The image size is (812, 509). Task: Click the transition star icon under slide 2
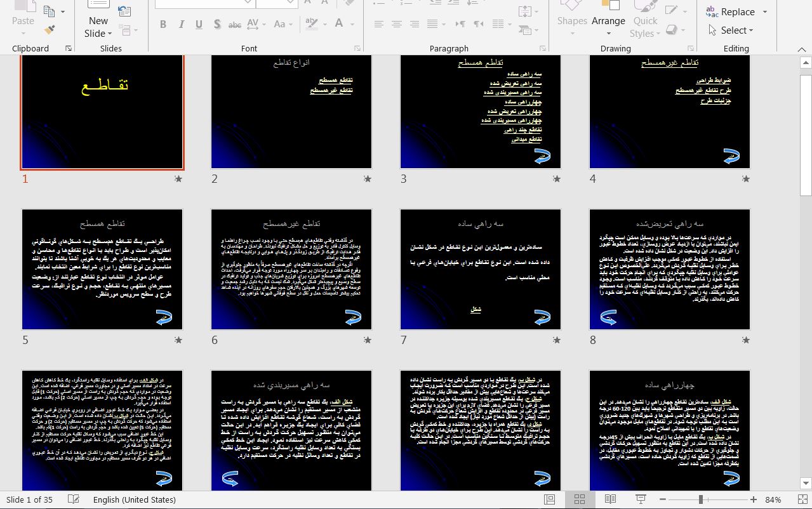(368, 179)
